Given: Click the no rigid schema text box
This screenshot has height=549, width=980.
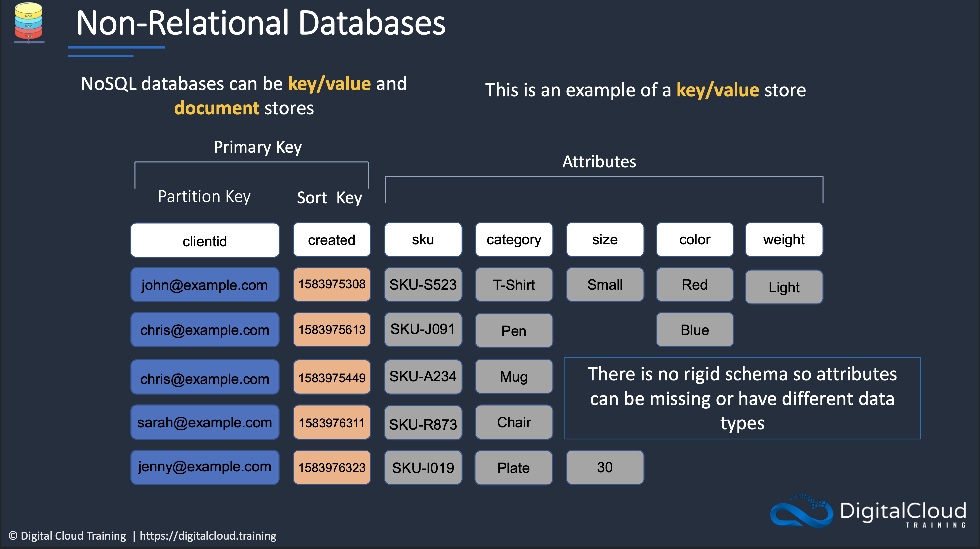Looking at the screenshot, I should pos(742,398).
